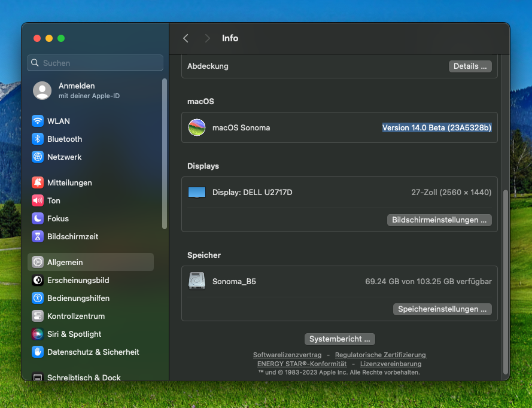Click the Bedienungshilfen accessibility icon

pyautogui.click(x=38, y=298)
